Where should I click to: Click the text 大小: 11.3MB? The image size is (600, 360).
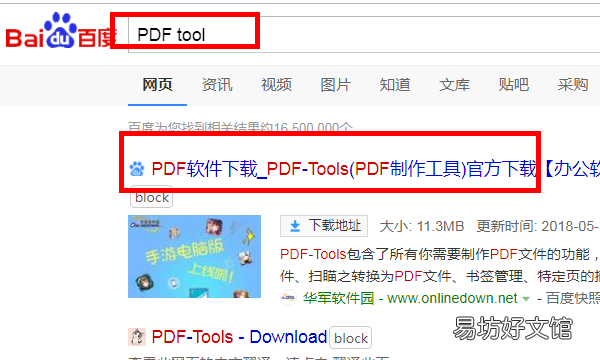pyautogui.click(x=421, y=226)
